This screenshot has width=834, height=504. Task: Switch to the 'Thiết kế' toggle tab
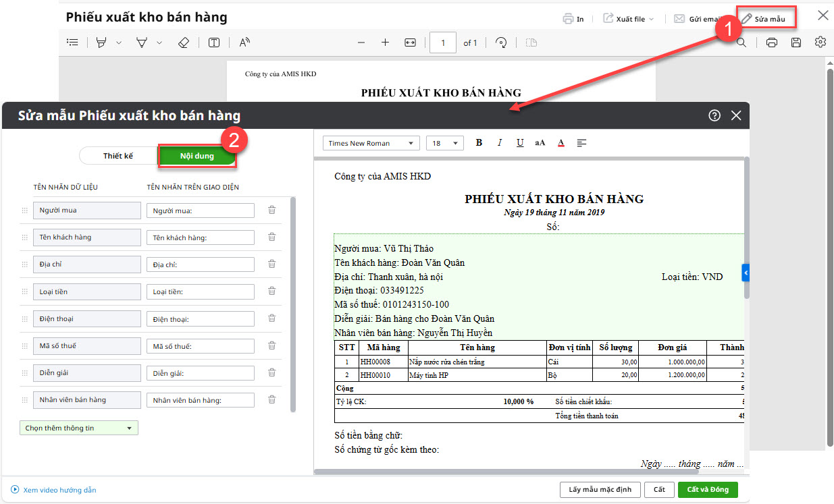click(x=118, y=156)
